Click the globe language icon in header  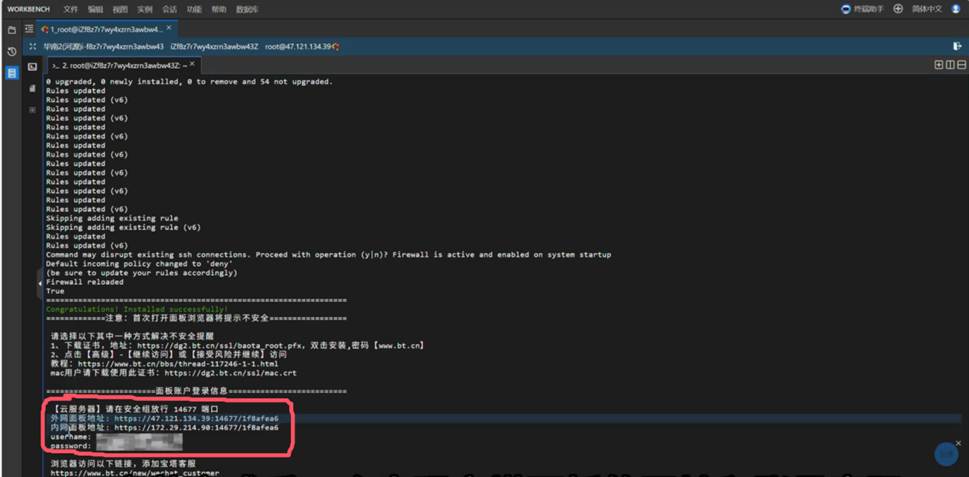click(898, 9)
